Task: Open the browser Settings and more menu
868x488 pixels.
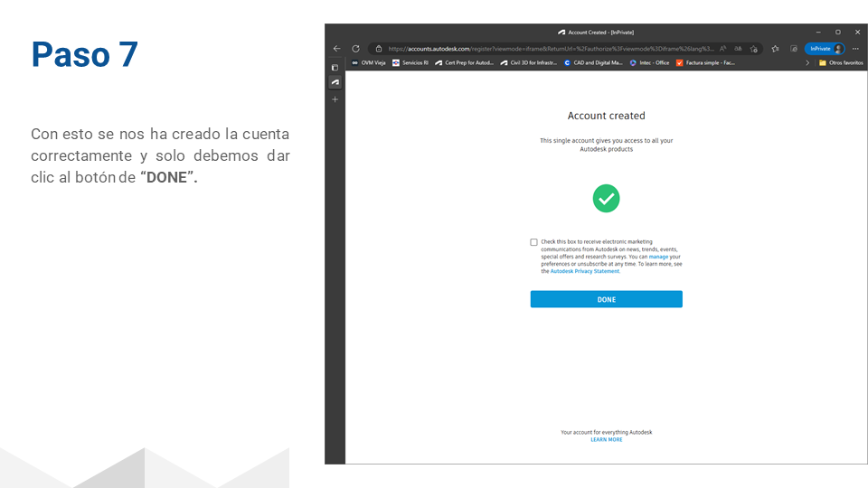Action: pyautogui.click(x=856, y=49)
